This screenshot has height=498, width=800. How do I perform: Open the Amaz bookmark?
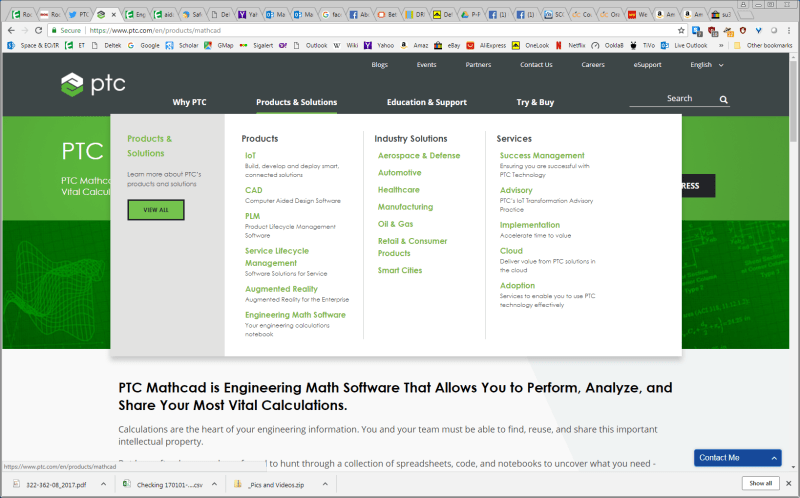pyautogui.click(x=414, y=45)
